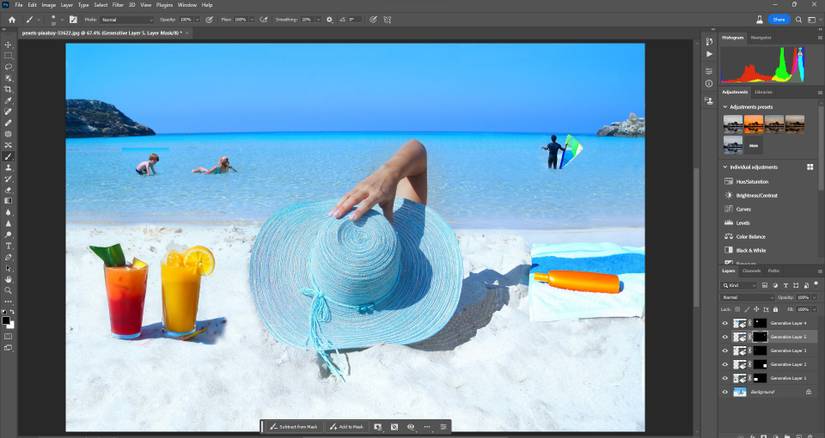Screen dimensions: 825x438
Task: Open the brush Mode dropdown in options bar
Action: click(126, 19)
